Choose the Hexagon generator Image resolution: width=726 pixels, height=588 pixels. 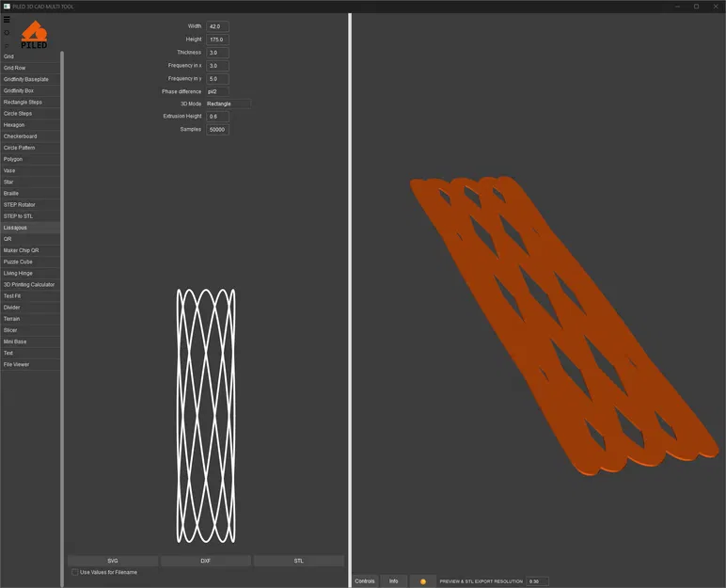tap(30, 125)
